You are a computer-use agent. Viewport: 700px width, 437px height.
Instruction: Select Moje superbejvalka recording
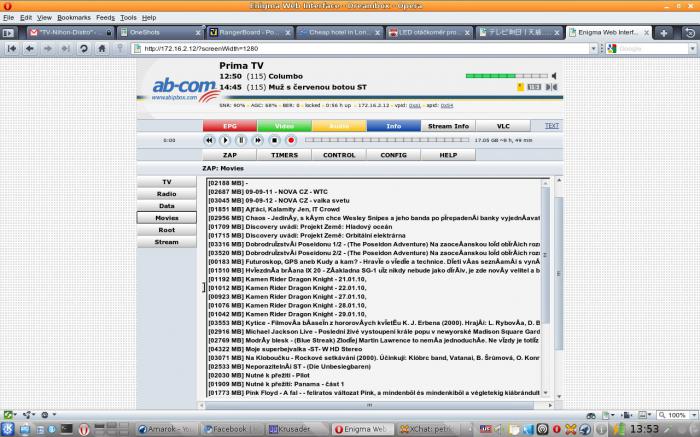pyautogui.click(x=374, y=349)
